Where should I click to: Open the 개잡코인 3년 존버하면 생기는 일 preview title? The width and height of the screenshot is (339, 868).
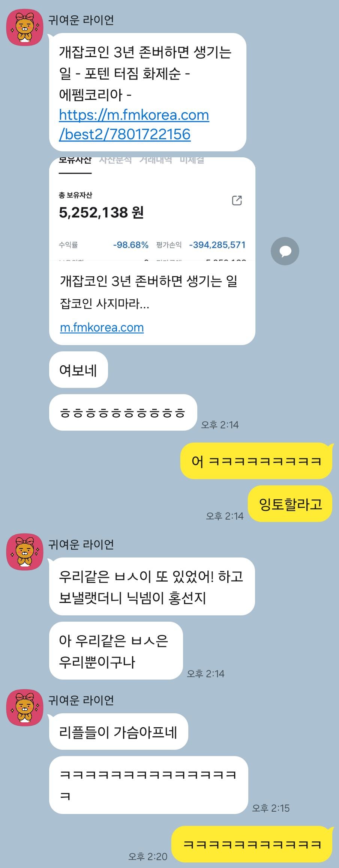pos(148,281)
